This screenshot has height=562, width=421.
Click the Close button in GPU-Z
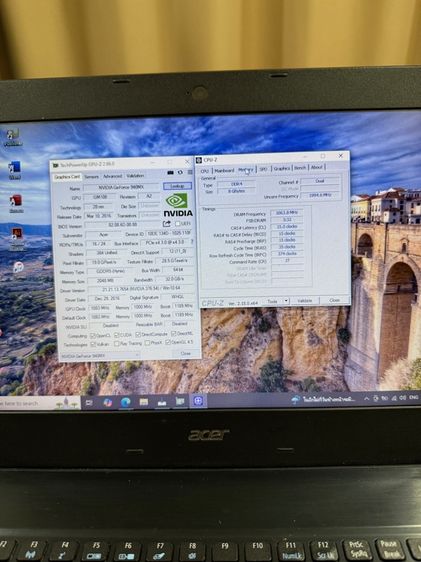click(185, 353)
